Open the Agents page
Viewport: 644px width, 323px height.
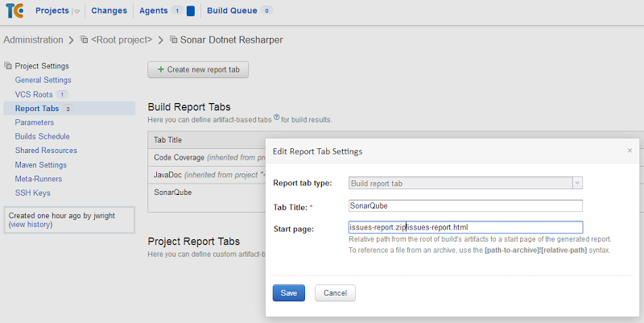pos(153,10)
